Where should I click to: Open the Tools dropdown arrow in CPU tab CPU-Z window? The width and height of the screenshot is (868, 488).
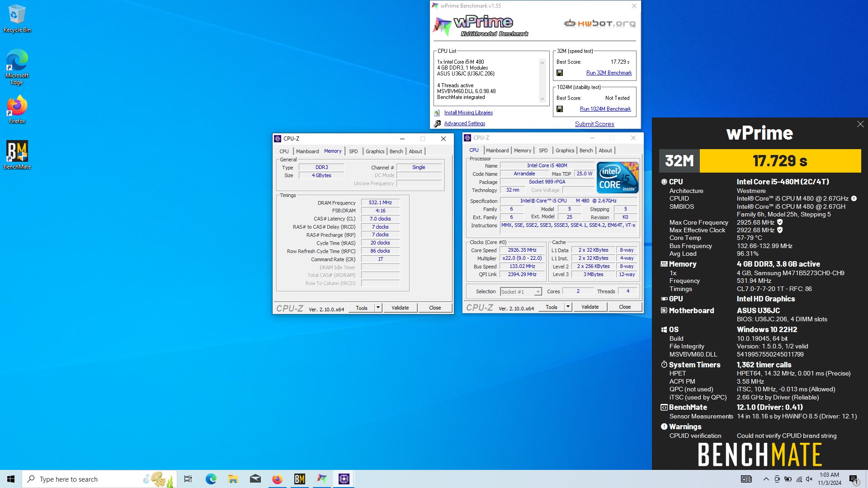coord(568,307)
